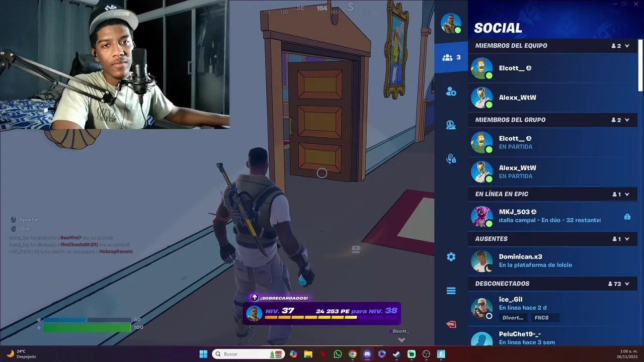The width and height of the screenshot is (644, 362).
Task: Collapse the Miembros del equipo section
Action: pyautogui.click(x=627, y=46)
